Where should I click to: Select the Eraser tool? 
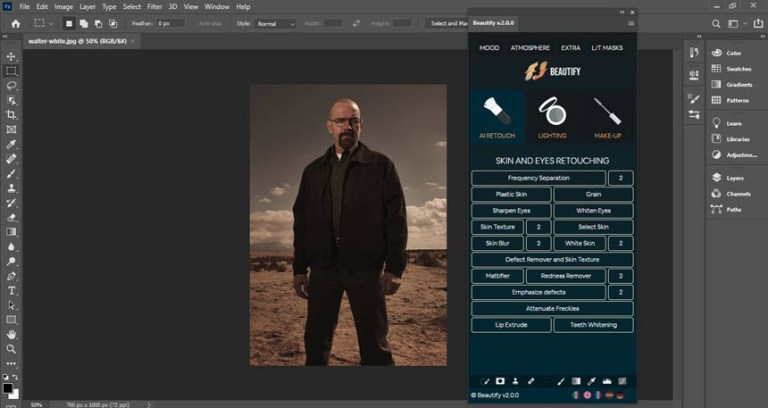(x=11, y=217)
